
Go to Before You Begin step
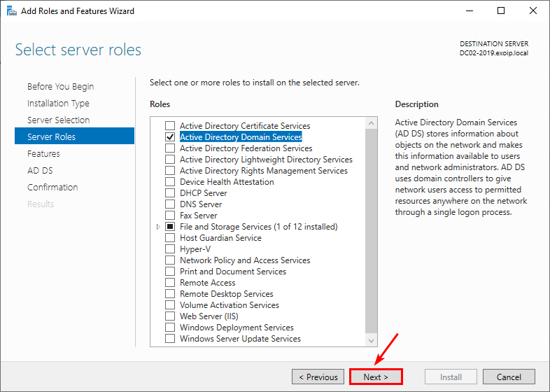tap(61, 87)
